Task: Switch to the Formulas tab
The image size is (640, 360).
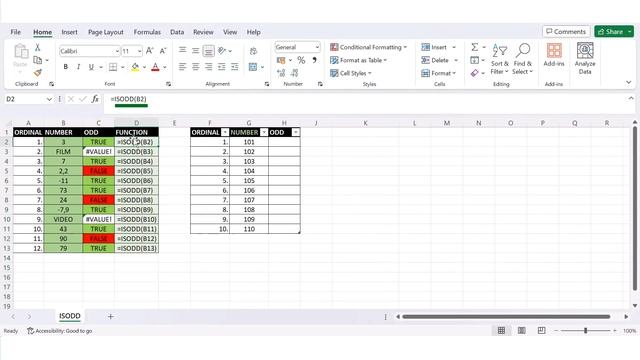Action: coord(147,32)
